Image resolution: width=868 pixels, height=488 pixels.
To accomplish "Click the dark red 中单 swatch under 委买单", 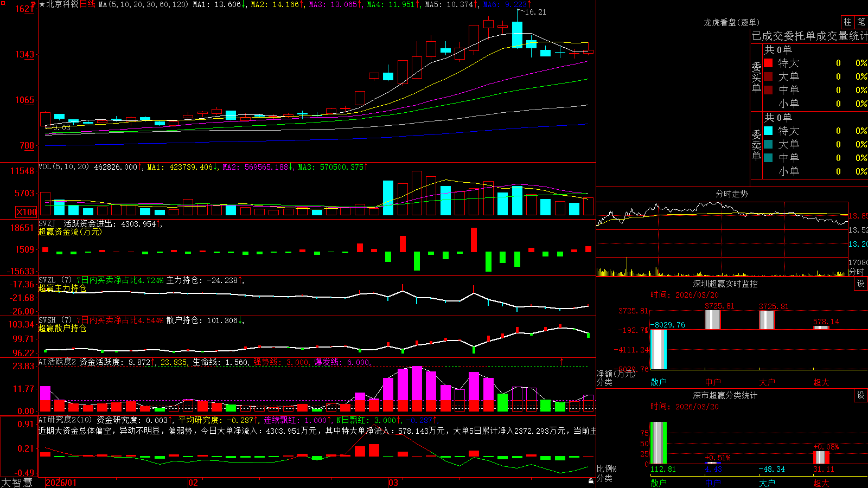I will 768,90.
